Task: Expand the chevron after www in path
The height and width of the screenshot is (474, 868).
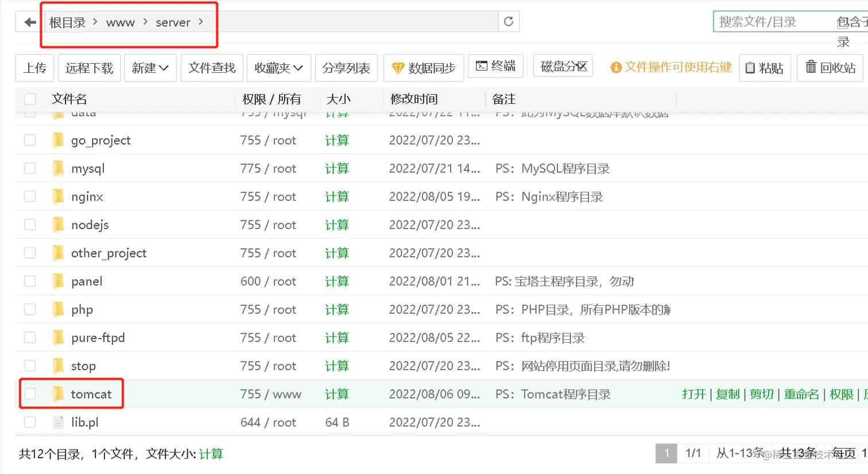Action: tap(145, 22)
